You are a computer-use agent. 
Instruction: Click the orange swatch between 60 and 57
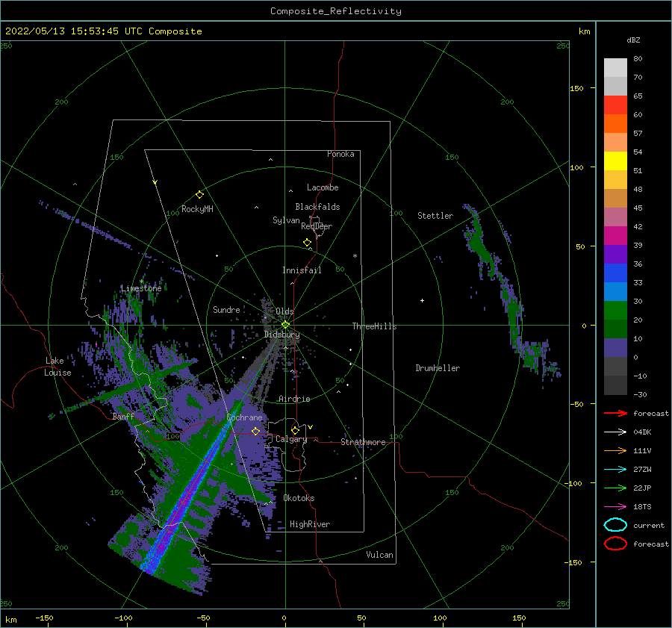[615, 124]
